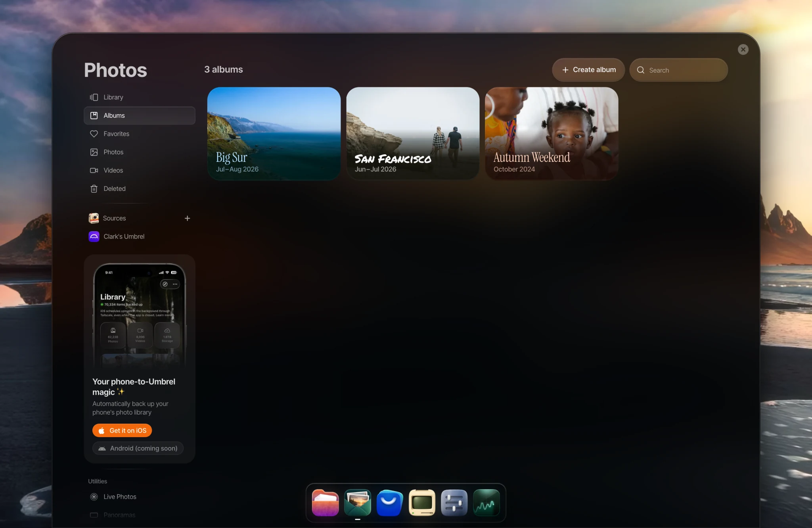Focus the Search field

(x=679, y=70)
